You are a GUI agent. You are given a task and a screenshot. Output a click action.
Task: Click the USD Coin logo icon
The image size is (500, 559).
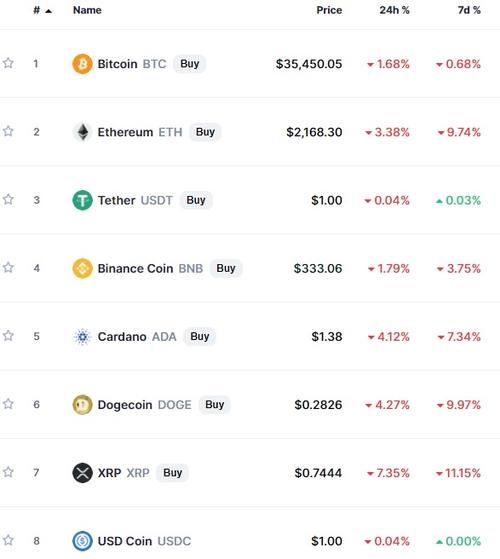click(82, 541)
